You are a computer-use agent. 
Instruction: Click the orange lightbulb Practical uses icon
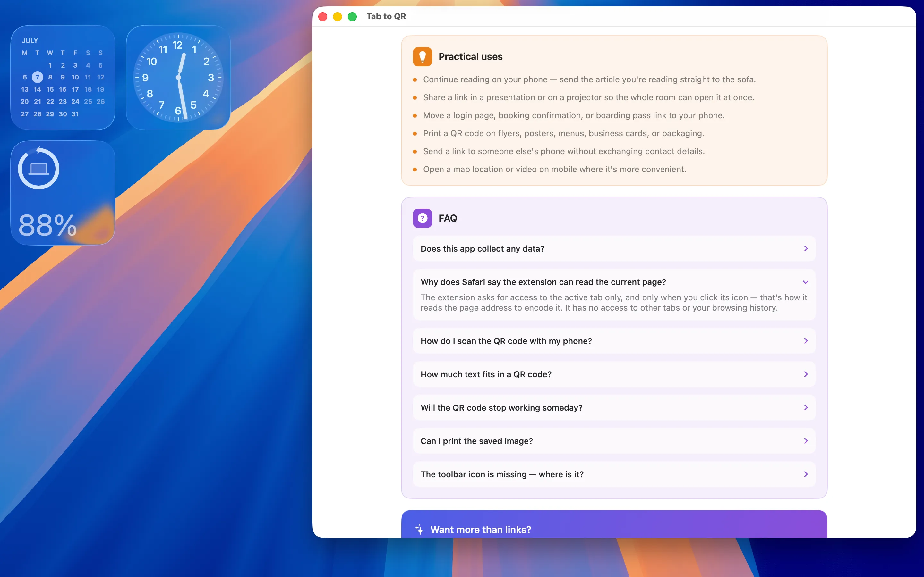(x=422, y=56)
